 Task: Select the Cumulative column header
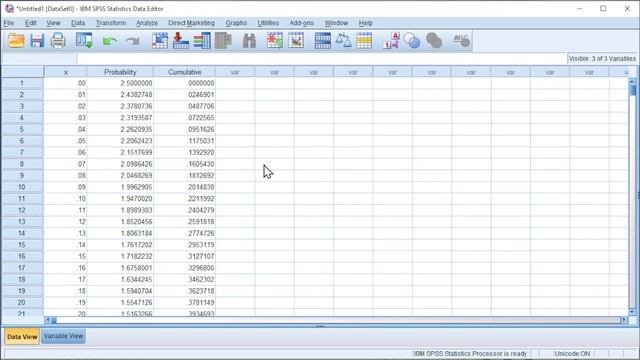pyautogui.click(x=184, y=72)
